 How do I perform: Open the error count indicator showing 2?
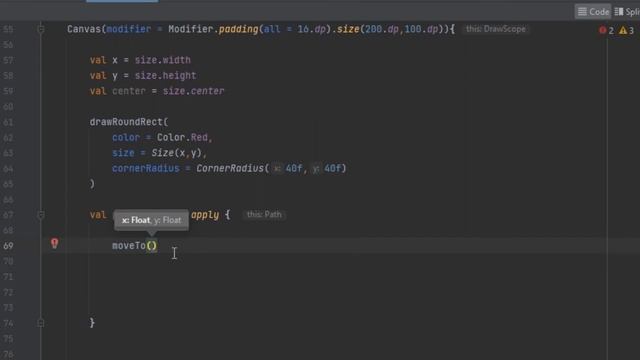pyautogui.click(x=606, y=30)
